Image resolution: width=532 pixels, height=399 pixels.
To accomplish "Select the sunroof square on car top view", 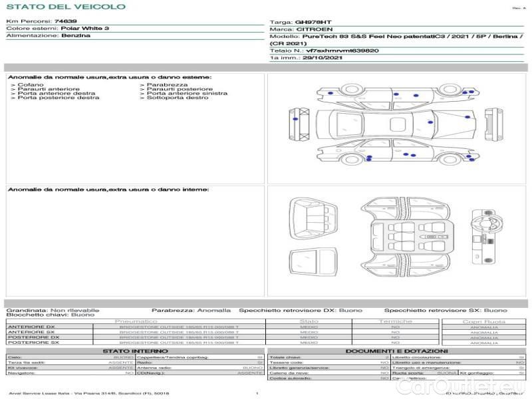I will (x=396, y=123).
